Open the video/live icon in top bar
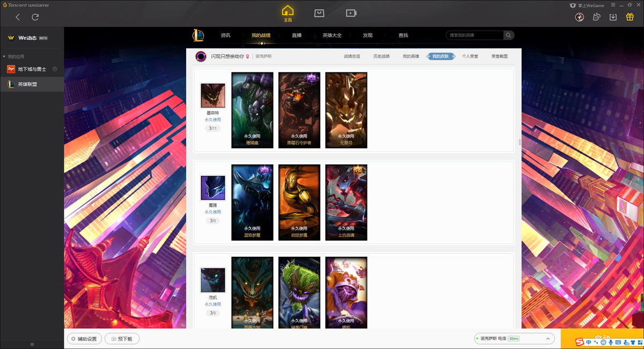644x349 pixels. [x=350, y=12]
